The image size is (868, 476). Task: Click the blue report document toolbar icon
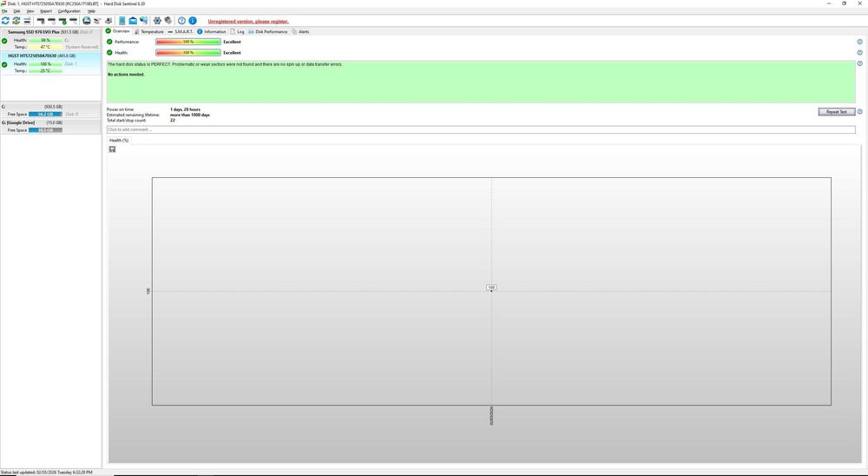[122, 21]
